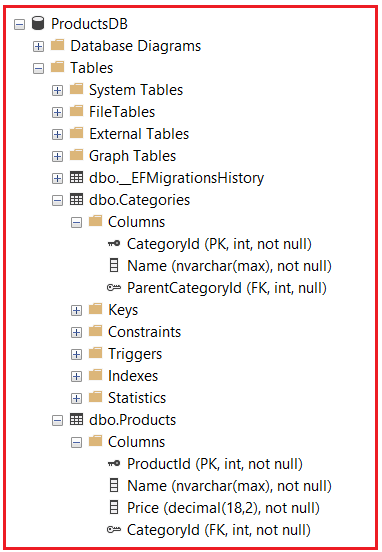Click the ProductsDB database cylinder icon
The width and height of the screenshot is (382, 552).
38,23
